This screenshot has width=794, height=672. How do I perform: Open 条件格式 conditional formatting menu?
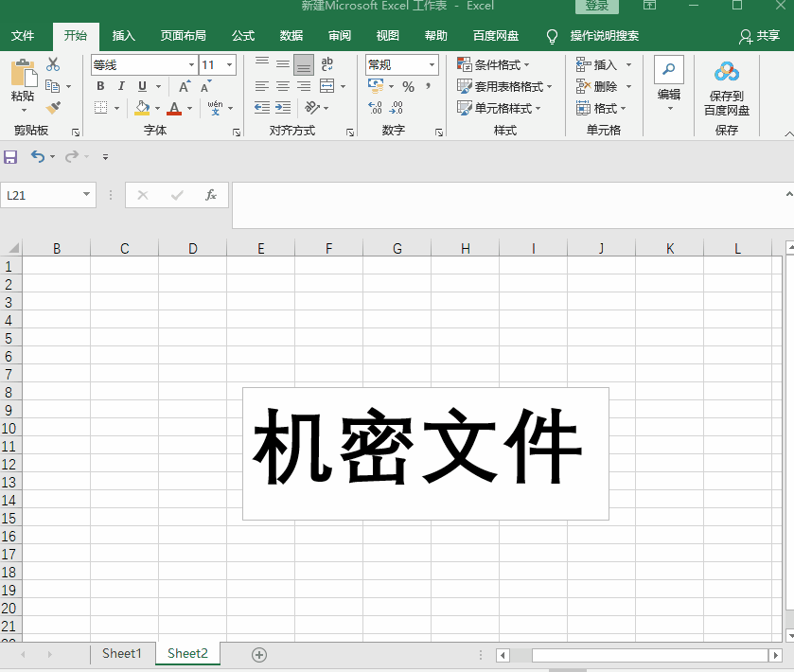[493, 64]
